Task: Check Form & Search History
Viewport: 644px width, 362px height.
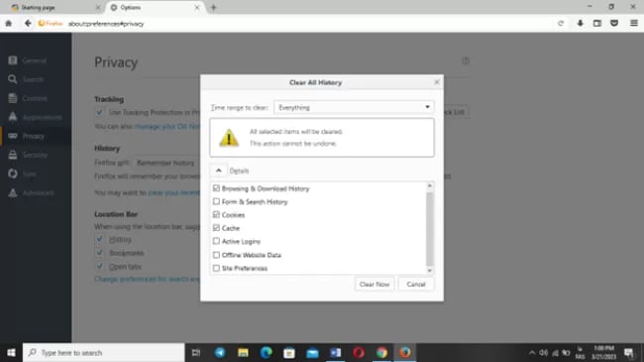Action: [x=216, y=201]
